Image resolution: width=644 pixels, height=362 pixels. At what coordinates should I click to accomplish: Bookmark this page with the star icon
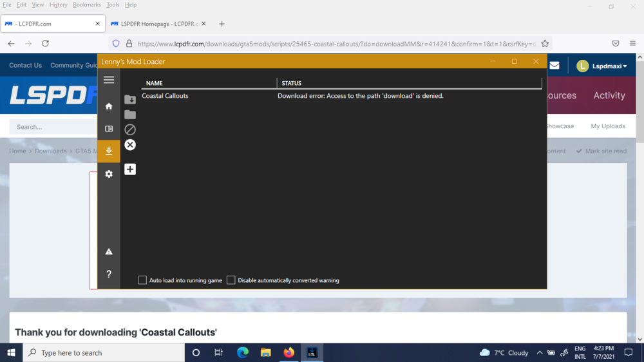[545, 44]
